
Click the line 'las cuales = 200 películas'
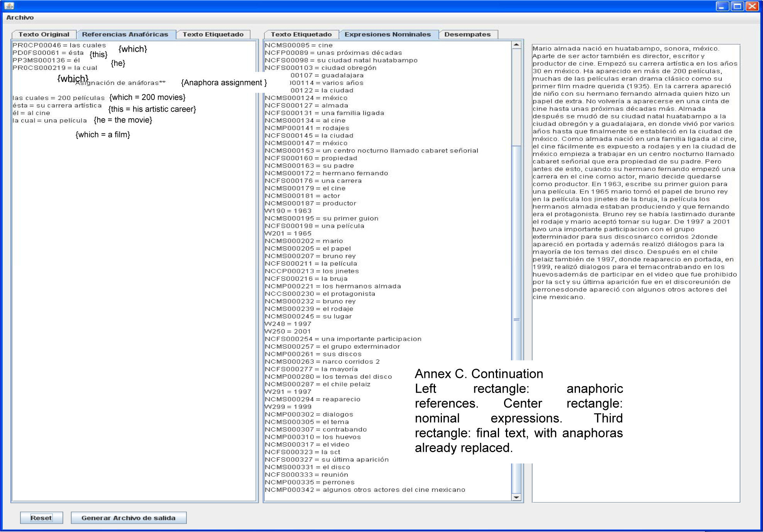58,98
